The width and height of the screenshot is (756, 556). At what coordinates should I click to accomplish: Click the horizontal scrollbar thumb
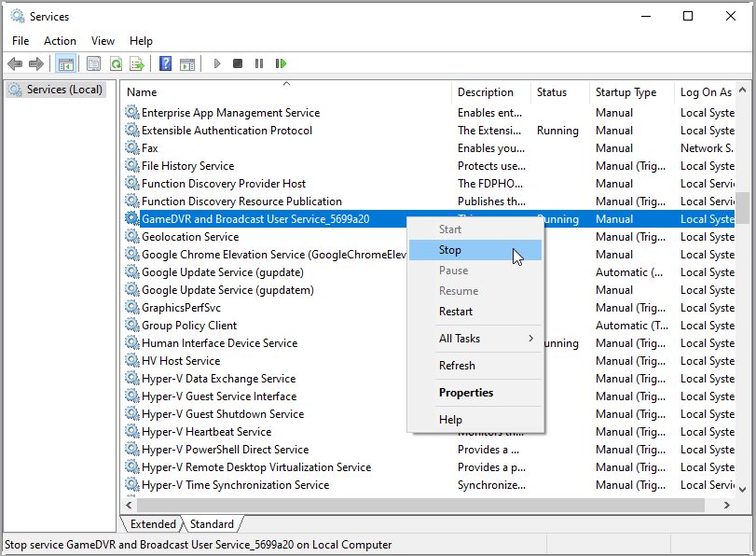[420, 505]
